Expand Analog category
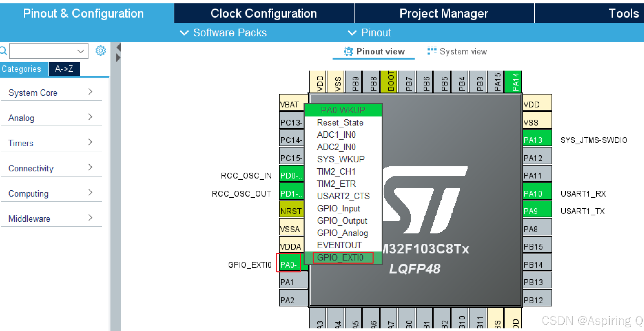The width and height of the screenshot is (644, 331). coord(51,118)
